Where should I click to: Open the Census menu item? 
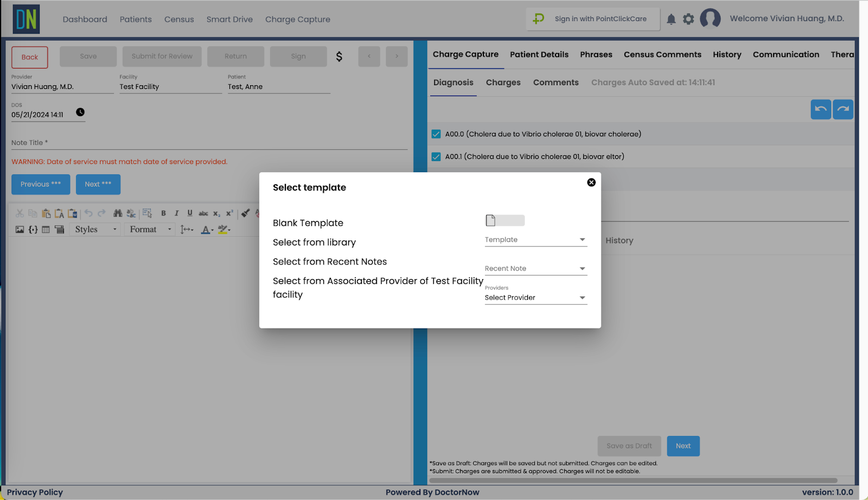pyautogui.click(x=179, y=20)
